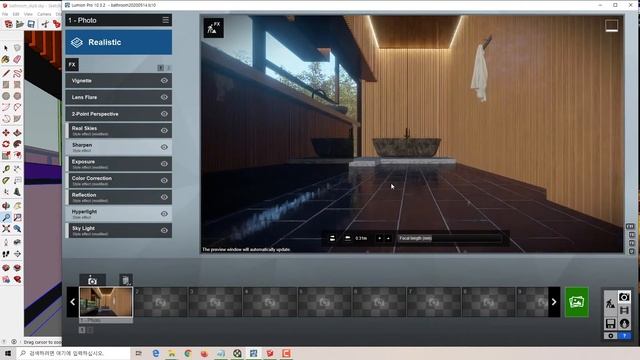Switch to Photo mode camera icon

tap(624, 297)
